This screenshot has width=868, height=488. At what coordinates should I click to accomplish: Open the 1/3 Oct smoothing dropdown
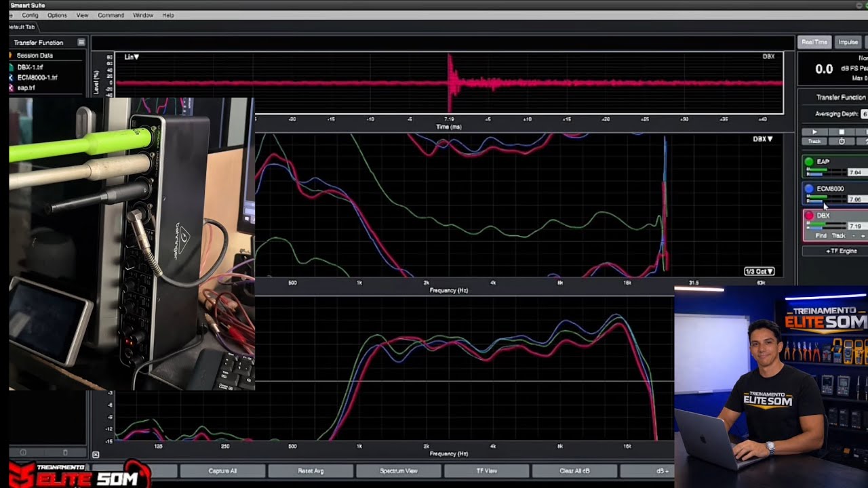[x=759, y=272]
